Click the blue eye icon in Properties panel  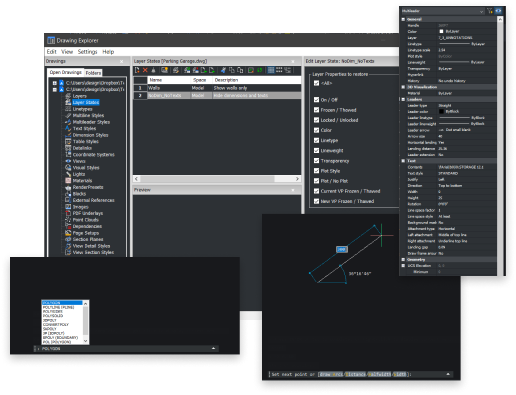tap(498, 11)
